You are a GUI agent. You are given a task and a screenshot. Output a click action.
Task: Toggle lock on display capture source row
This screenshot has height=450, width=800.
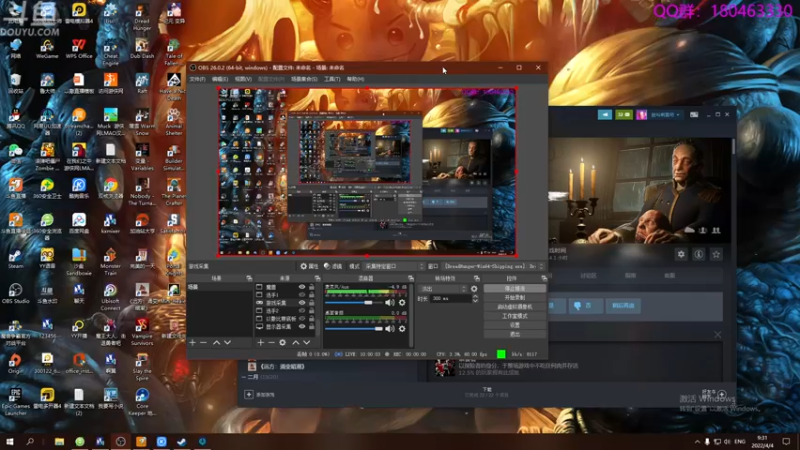click(x=311, y=327)
